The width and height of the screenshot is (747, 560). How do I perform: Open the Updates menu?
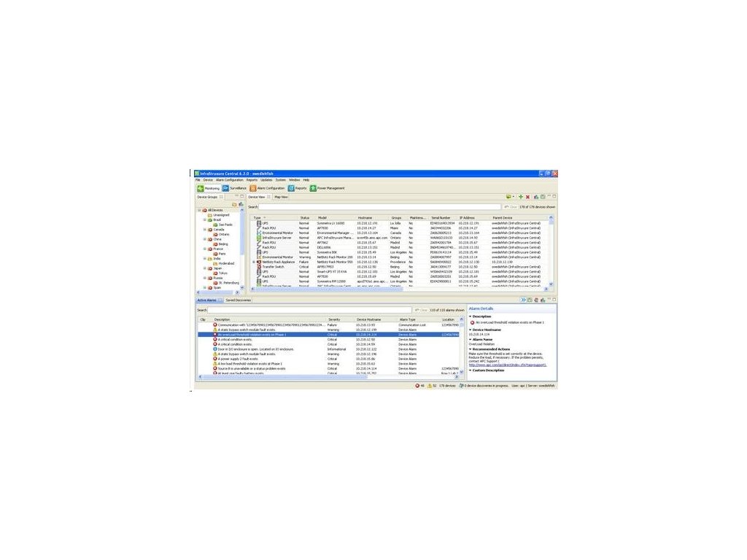[x=266, y=180]
